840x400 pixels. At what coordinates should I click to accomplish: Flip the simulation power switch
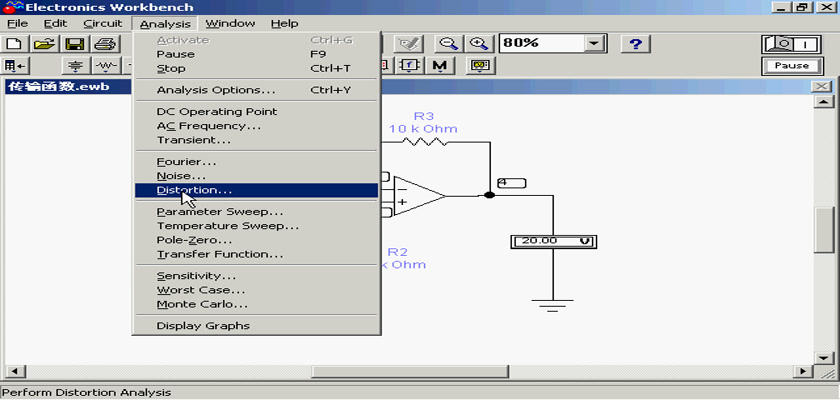[x=791, y=44]
